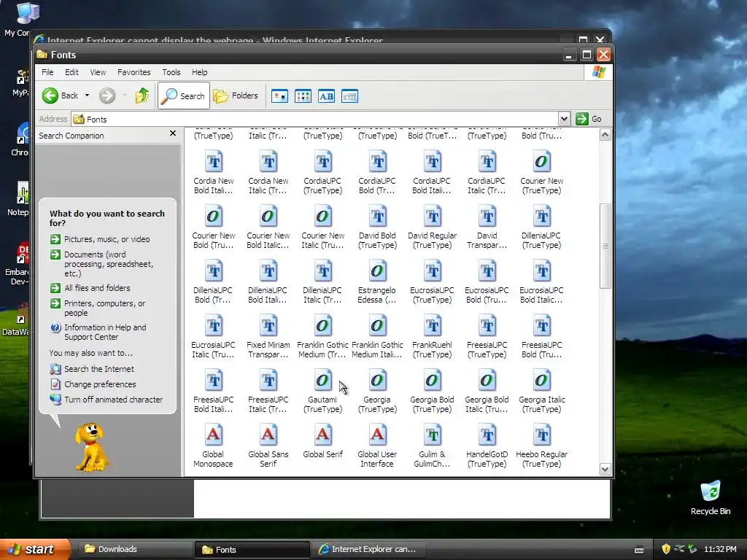The image size is (747, 560).
Task: Choose Documents (word processing, spreadsheet) search
Action: point(109,264)
